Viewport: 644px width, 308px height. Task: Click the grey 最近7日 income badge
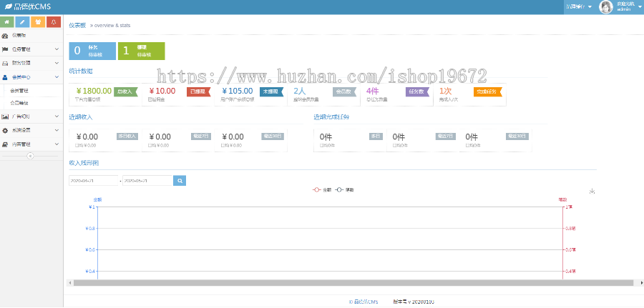pyautogui.click(x=201, y=136)
